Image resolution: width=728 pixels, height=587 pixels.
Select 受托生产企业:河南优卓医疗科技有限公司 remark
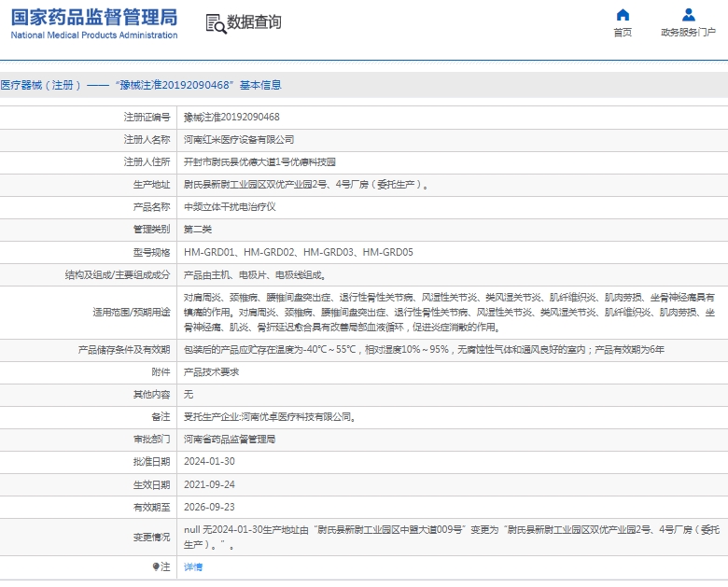[271, 417]
